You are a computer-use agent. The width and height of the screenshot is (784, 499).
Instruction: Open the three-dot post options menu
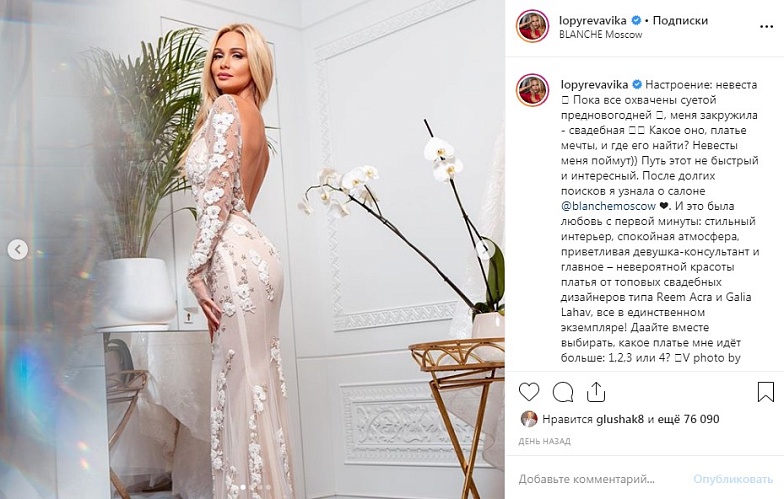(x=766, y=26)
